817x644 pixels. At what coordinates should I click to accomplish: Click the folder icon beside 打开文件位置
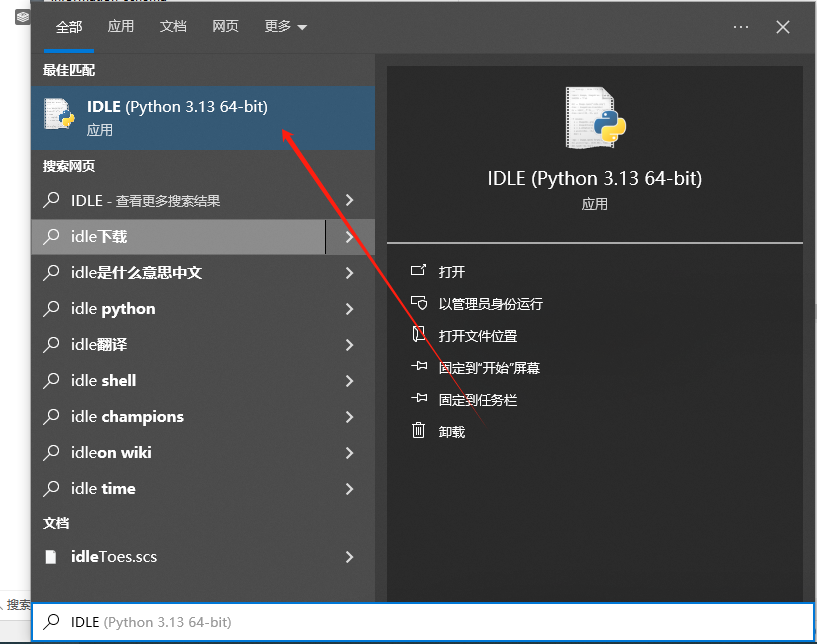point(418,334)
